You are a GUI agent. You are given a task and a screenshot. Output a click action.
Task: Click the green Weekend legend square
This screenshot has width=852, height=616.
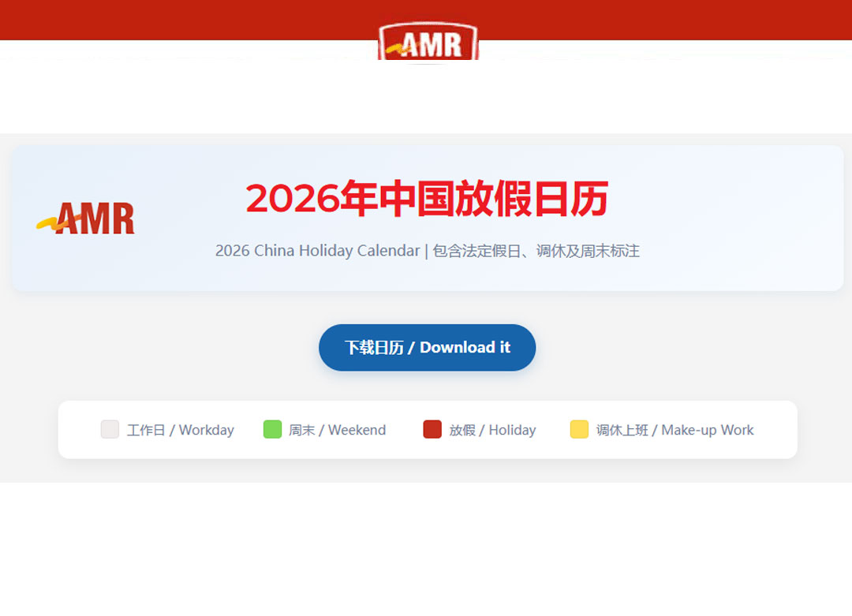[x=272, y=429]
